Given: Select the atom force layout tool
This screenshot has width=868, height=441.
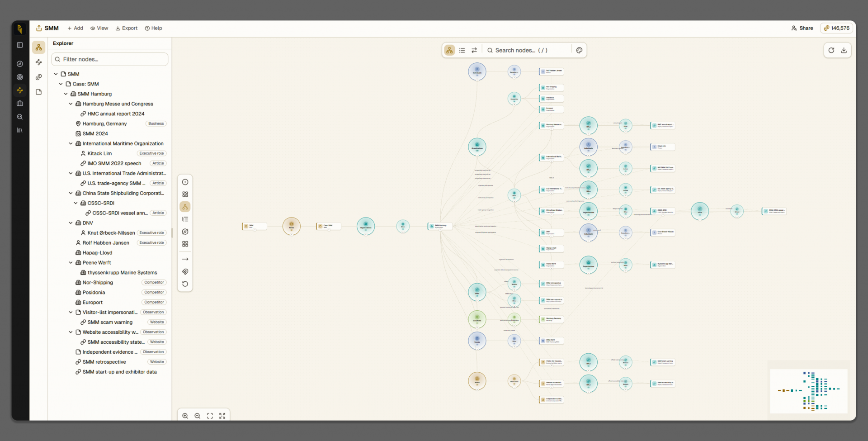Looking at the screenshot, I should pyautogui.click(x=185, y=194).
